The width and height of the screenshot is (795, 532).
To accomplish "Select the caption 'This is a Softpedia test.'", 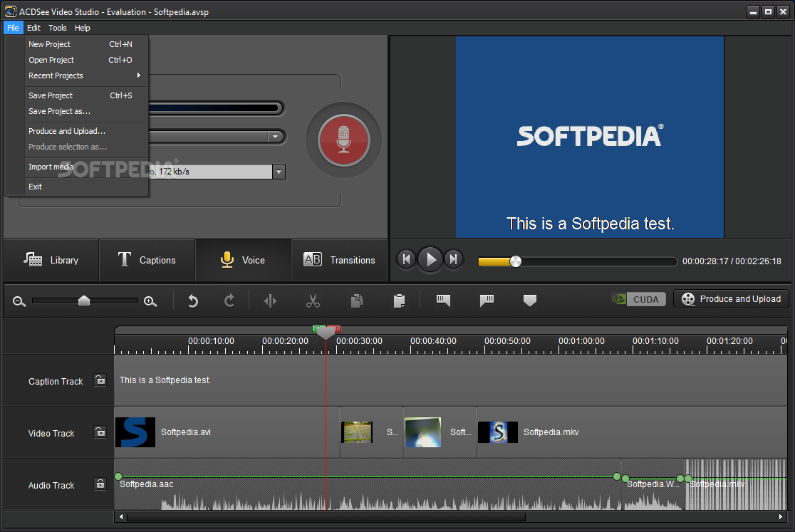I will click(x=165, y=380).
